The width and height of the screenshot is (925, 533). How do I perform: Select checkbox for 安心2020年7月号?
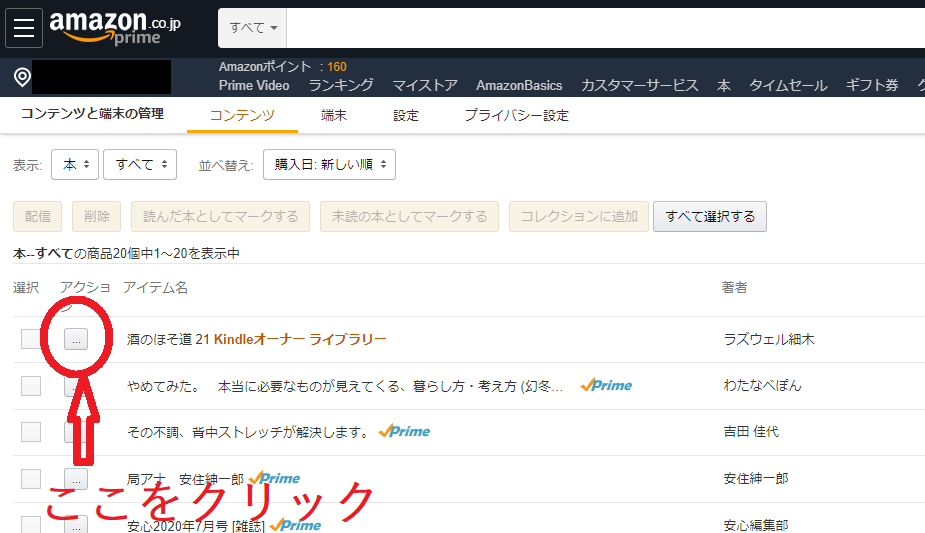click(31, 524)
